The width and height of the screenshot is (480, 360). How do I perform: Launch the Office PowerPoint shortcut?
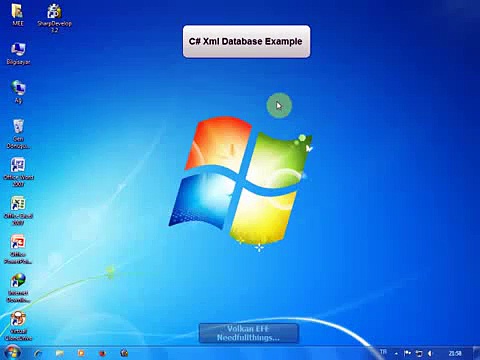pyautogui.click(x=18, y=249)
